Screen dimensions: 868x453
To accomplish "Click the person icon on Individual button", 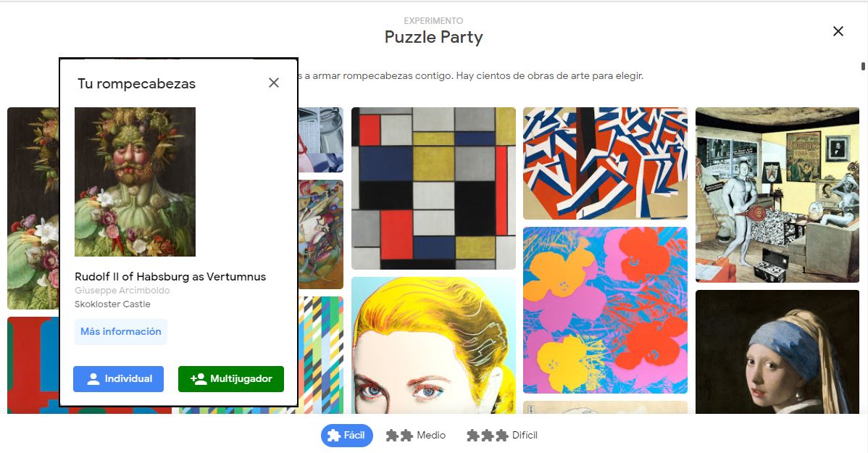I will [x=93, y=379].
